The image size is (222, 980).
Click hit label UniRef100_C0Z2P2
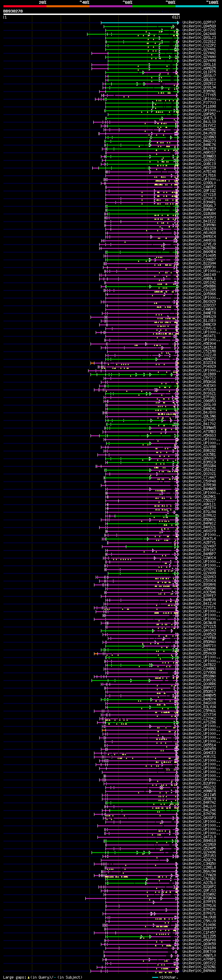(x=199, y=45)
